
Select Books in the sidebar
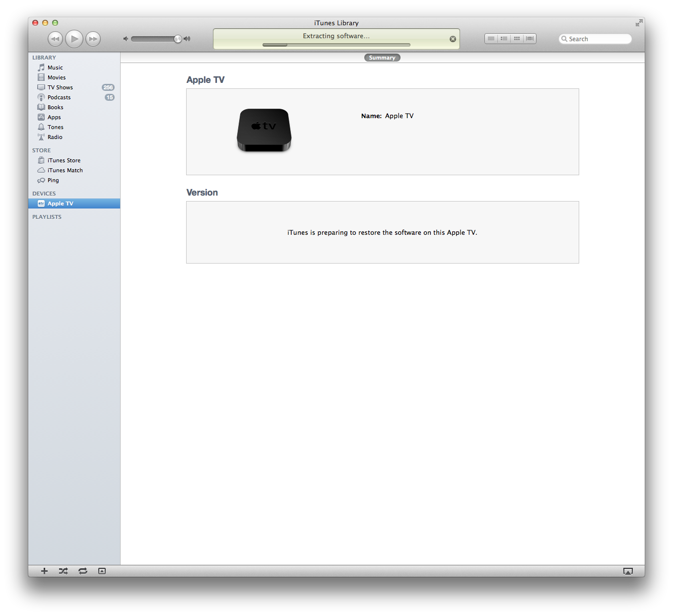[74, 107]
